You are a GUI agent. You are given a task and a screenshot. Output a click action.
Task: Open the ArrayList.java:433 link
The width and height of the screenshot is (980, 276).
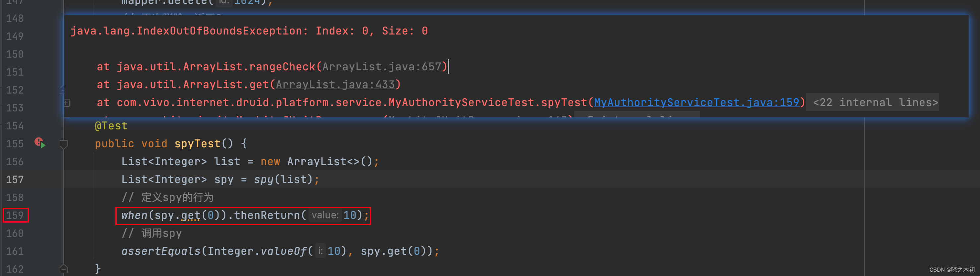point(335,85)
